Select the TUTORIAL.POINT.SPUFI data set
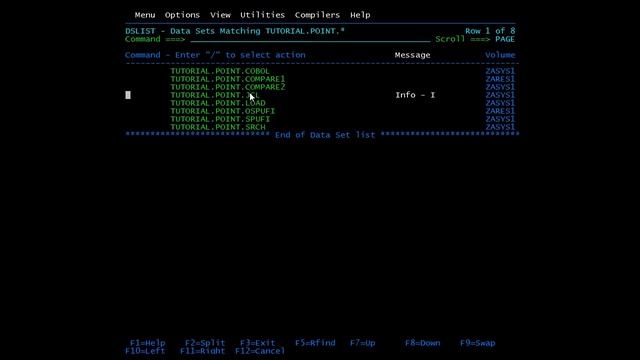This screenshot has width=640, height=360. 220,119
